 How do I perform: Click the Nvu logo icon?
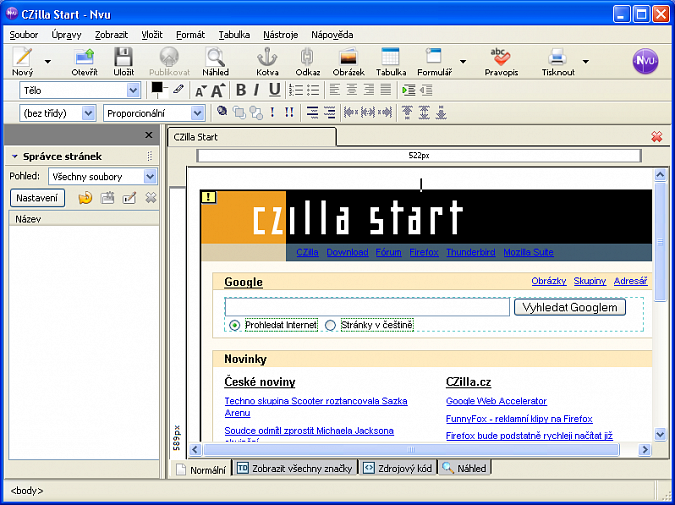click(x=645, y=61)
